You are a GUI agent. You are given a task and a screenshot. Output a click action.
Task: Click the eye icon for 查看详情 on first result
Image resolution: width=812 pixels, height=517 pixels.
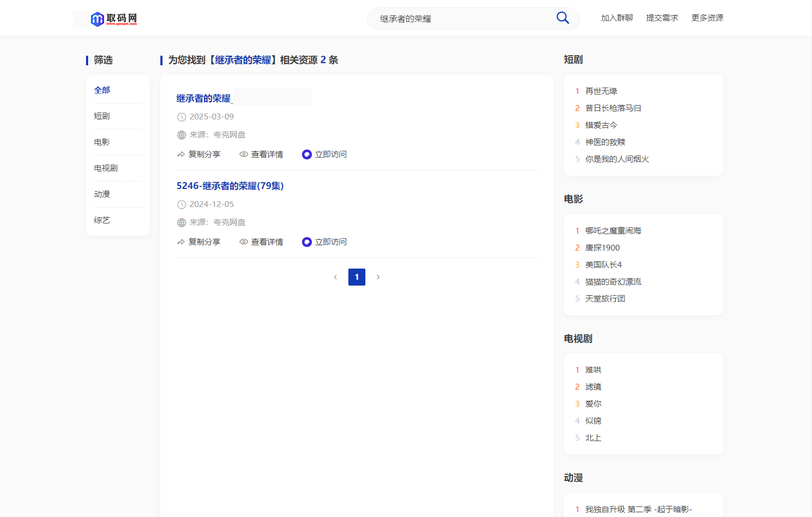(244, 154)
